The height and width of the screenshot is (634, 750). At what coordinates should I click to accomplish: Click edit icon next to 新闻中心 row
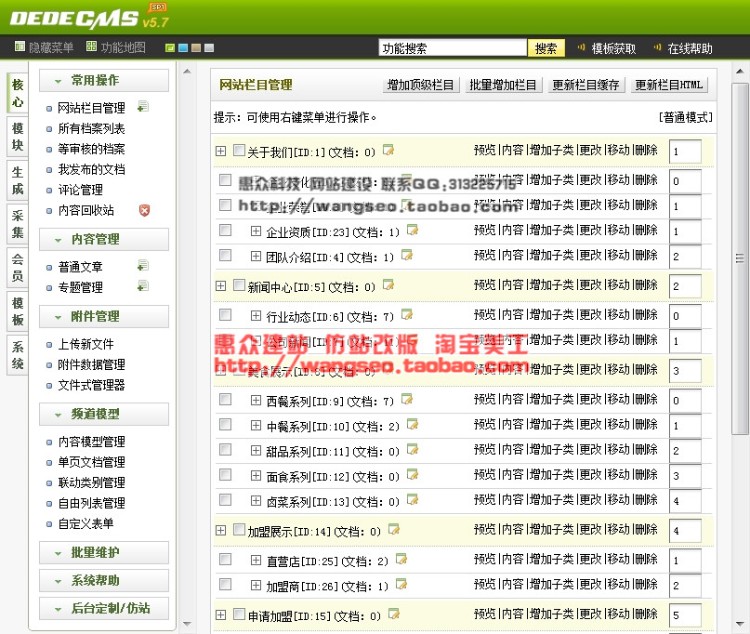pos(388,285)
